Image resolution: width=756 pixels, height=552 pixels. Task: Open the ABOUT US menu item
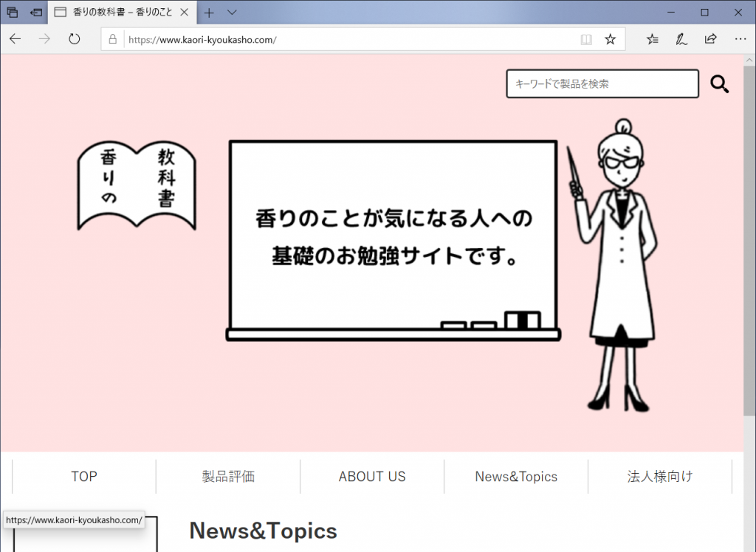point(372,476)
